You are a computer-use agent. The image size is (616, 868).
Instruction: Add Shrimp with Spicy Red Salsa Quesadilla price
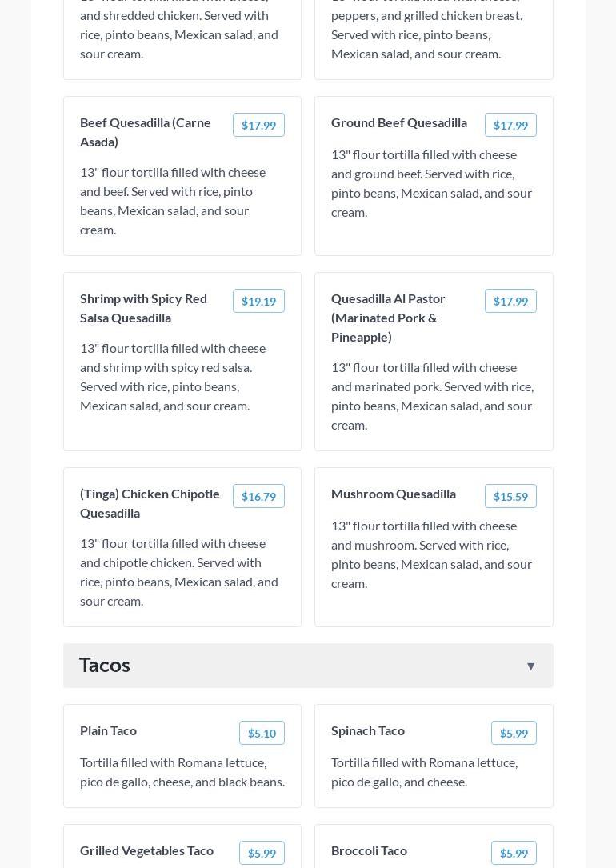(258, 301)
